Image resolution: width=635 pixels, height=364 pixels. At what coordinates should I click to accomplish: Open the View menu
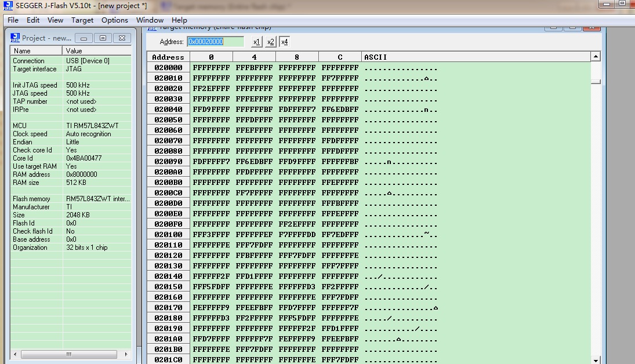tap(55, 20)
